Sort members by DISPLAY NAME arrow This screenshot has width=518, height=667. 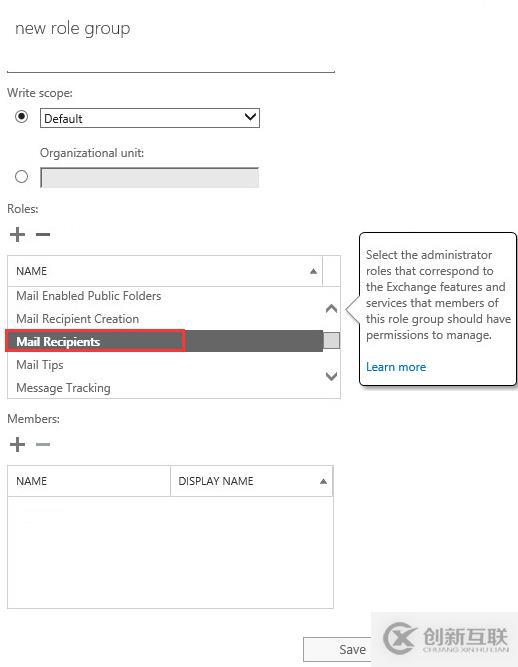[x=323, y=482]
